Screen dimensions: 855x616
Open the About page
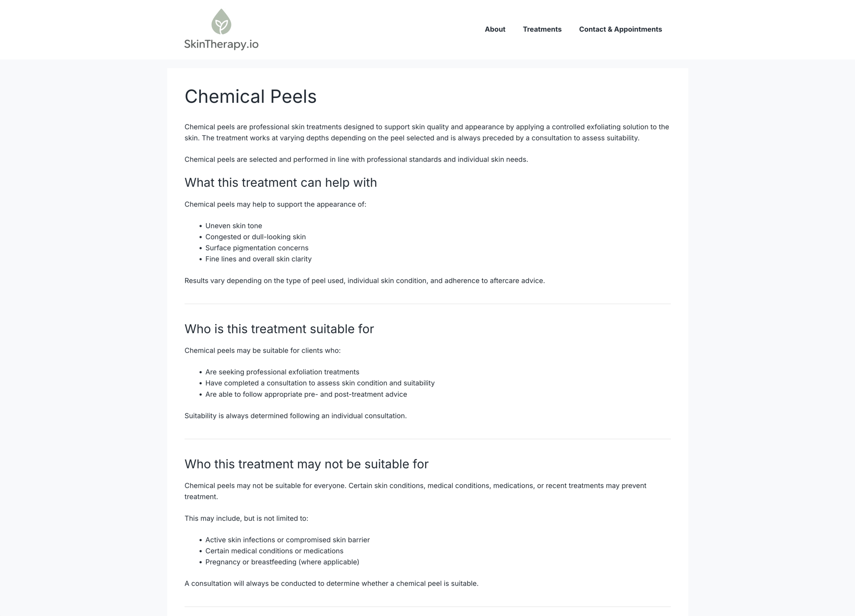[x=495, y=29]
